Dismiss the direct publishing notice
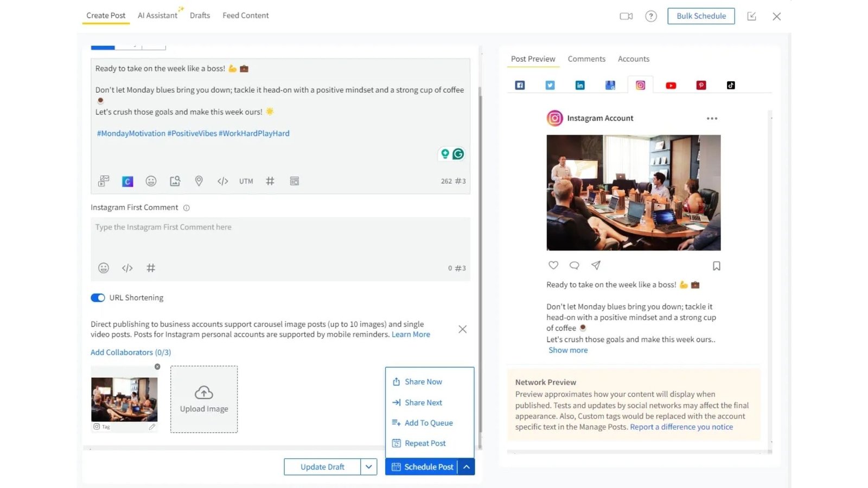 coord(463,329)
